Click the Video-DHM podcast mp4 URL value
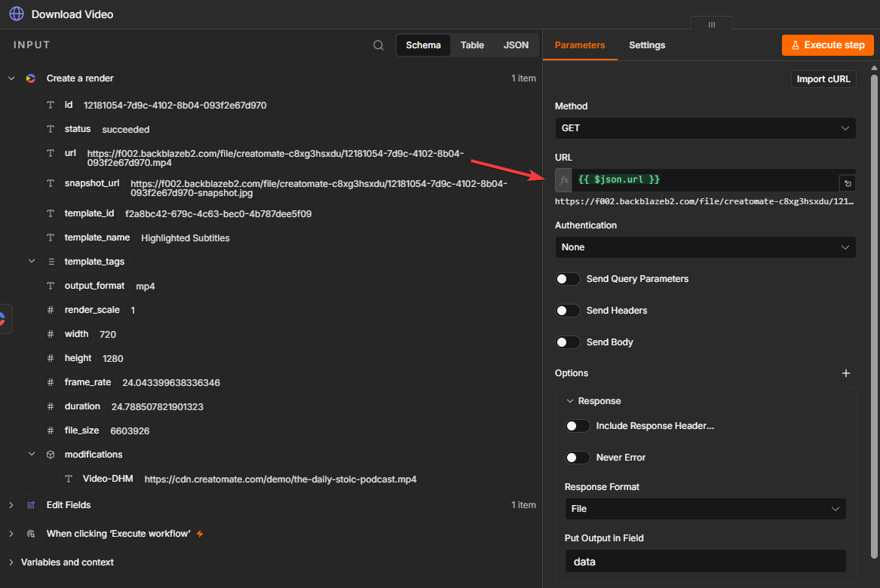Image resolution: width=880 pixels, height=588 pixels. point(281,479)
